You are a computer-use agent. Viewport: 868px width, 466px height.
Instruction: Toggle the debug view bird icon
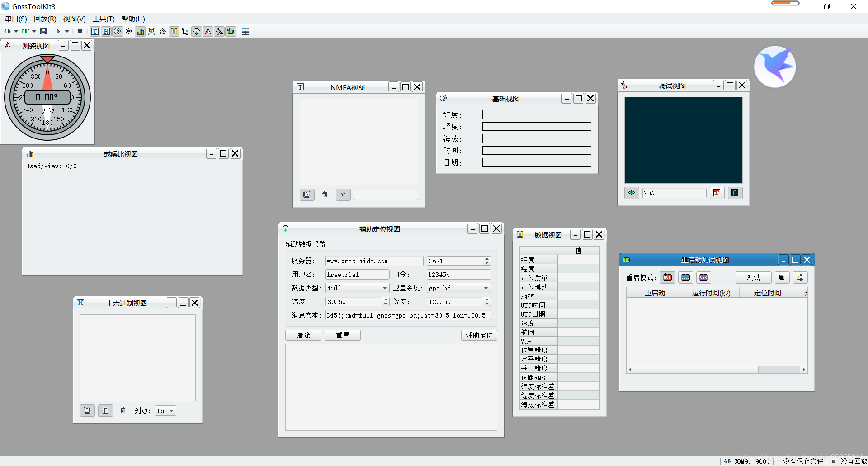(x=219, y=31)
